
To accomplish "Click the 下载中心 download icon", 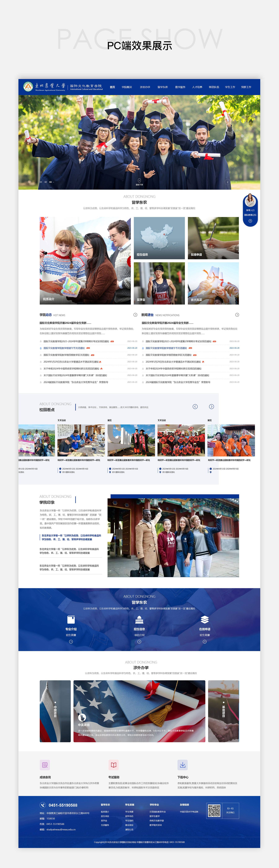I will coord(182,765).
